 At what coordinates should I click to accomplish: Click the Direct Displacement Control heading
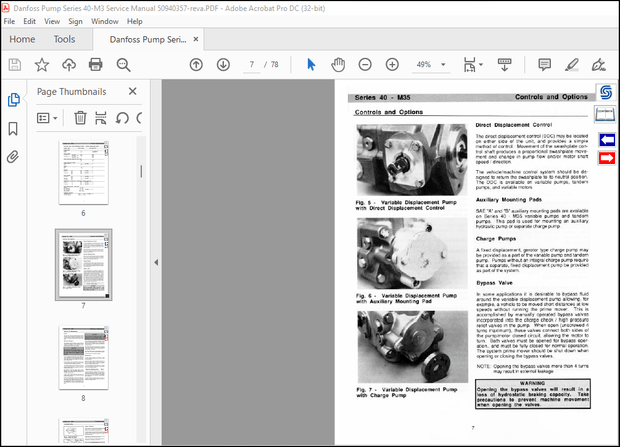click(513, 125)
